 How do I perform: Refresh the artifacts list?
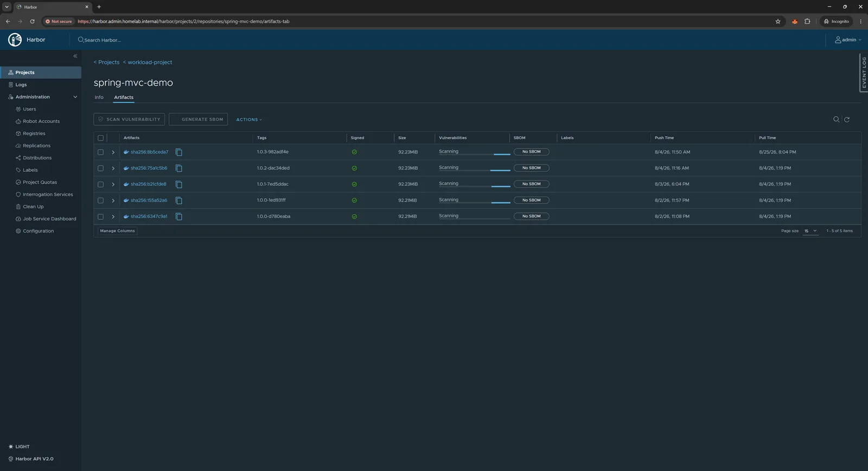(x=847, y=119)
